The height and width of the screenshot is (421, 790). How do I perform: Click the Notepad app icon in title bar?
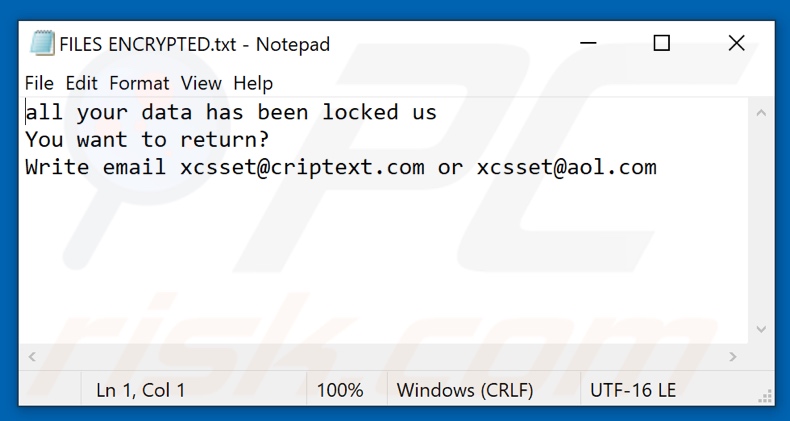(x=42, y=44)
